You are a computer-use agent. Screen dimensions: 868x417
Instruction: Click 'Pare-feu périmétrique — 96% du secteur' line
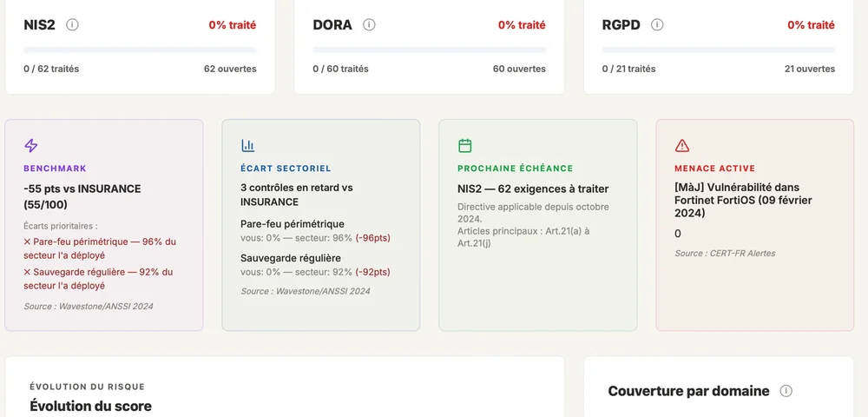click(100, 248)
